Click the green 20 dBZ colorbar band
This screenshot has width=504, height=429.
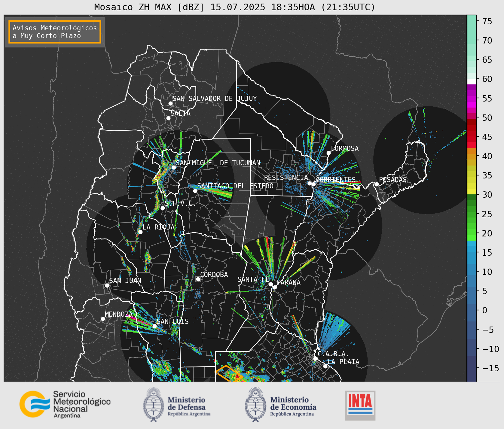tap(472, 232)
